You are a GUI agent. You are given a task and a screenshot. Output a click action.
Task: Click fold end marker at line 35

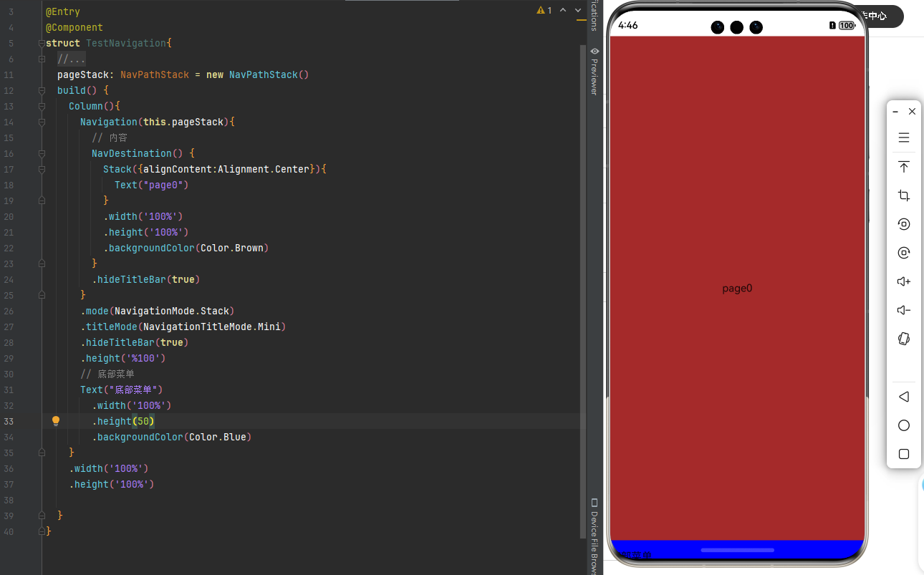(x=42, y=453)
